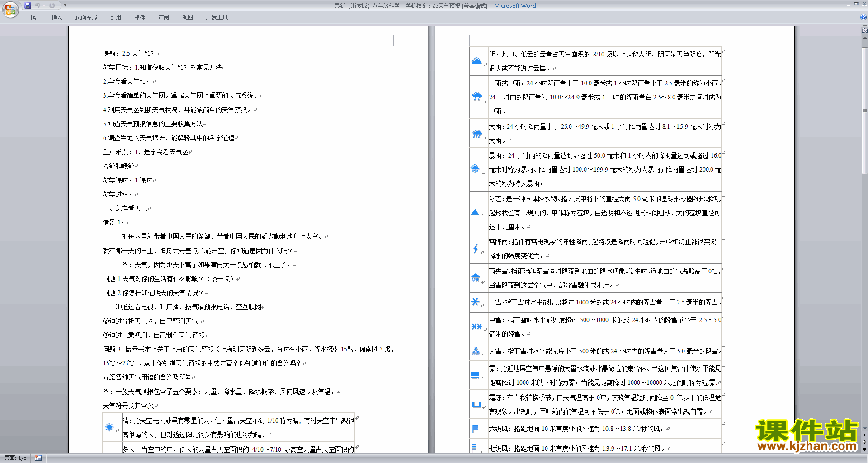Image resolution: width=868 pixels, height=463 pixels.
Task: Click the light rain symbol beside 小雨或中雨
Action: (477, 96)
